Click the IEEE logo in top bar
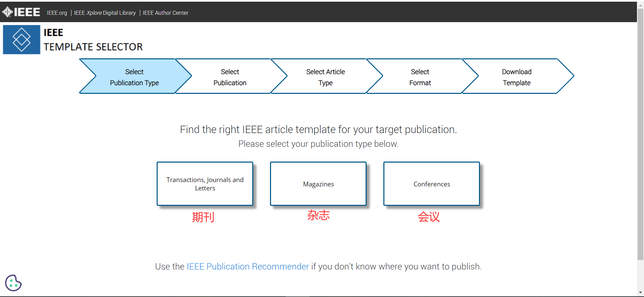Image resolution: width=644 pixels, height=297 pixels. (x=21, y=12)
